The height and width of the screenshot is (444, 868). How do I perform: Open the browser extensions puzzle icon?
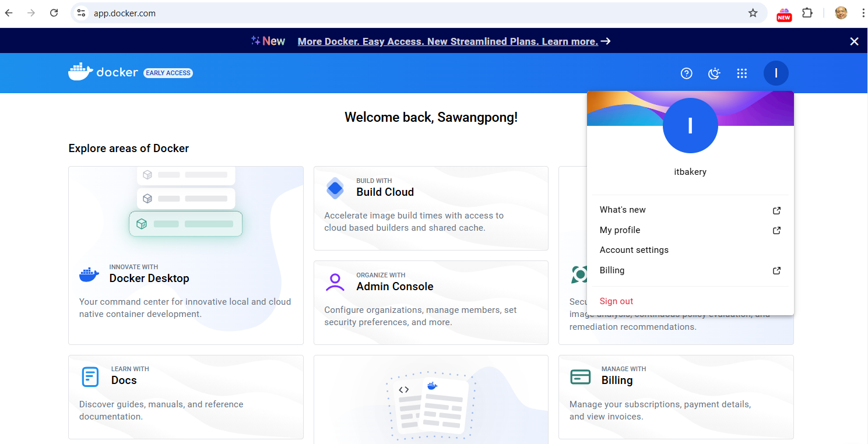pyautogui.click(x=807, y=13)
